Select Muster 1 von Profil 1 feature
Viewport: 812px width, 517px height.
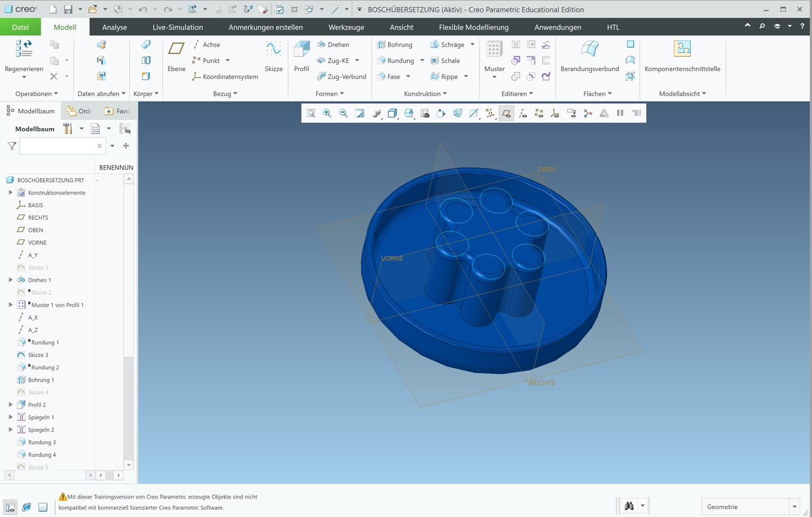(57, 305)
